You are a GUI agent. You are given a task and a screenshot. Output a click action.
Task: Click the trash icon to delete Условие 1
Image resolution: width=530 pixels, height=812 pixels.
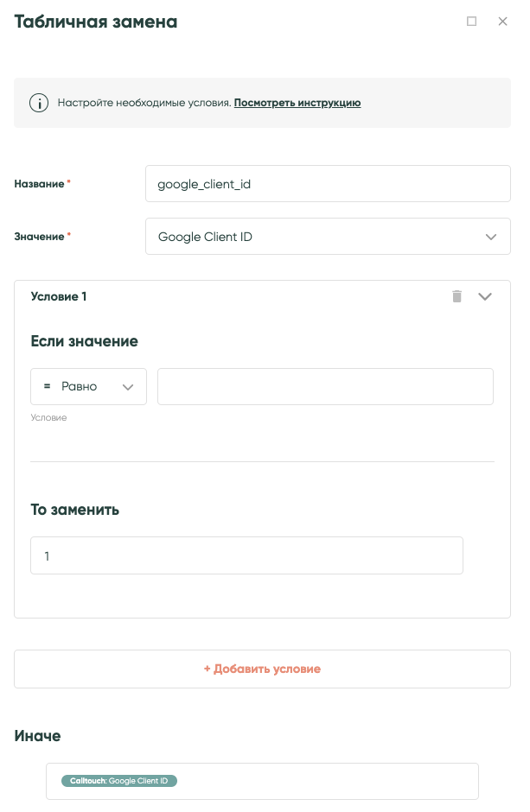(457, 296)
